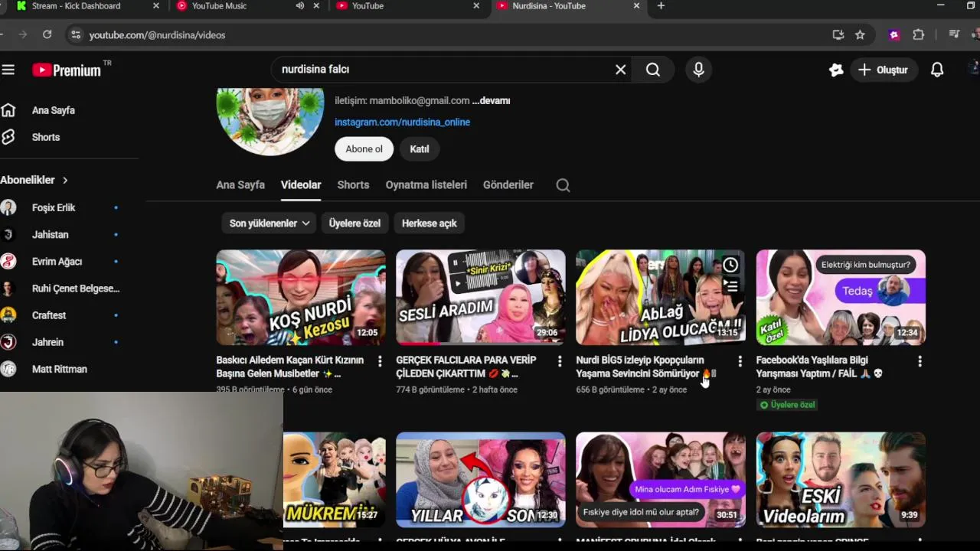Image resolution: width=980 pixels, height=551 pixels.
Task: Open the instagram.com/nurdisina_online link
Action: click(x=402, y=122)
